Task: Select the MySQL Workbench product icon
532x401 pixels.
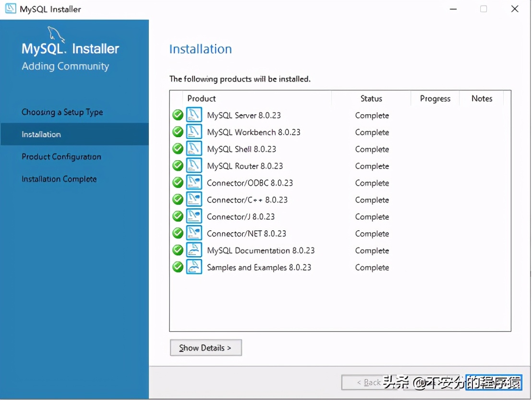Action: (194, 131)
